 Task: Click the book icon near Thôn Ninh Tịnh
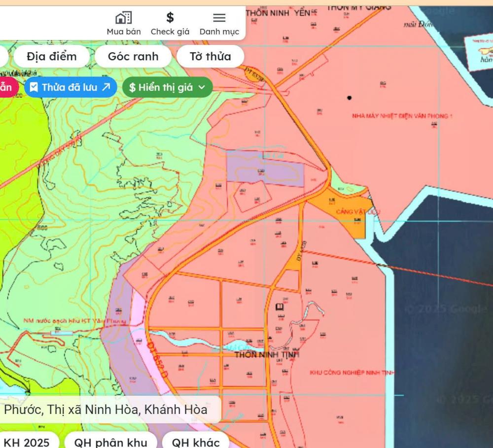pyautogui.click(x=280, y=307)
